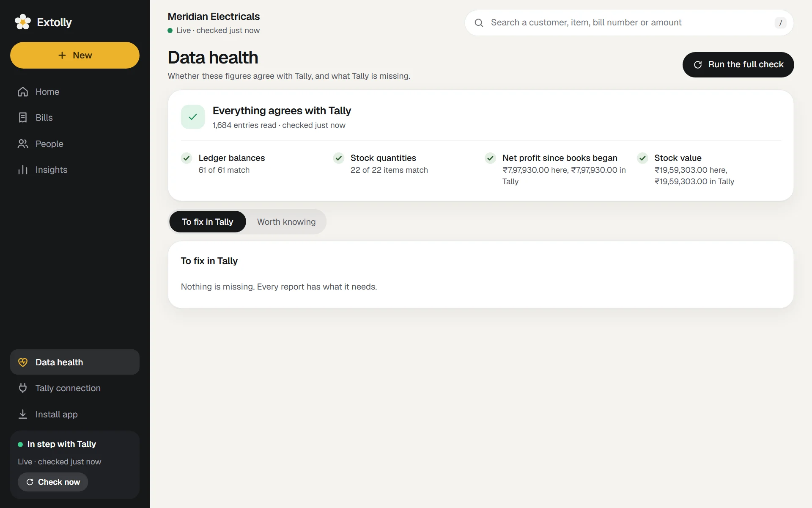Click the Stock value check icon
The image size is (812, 508).
click(642, 158)
